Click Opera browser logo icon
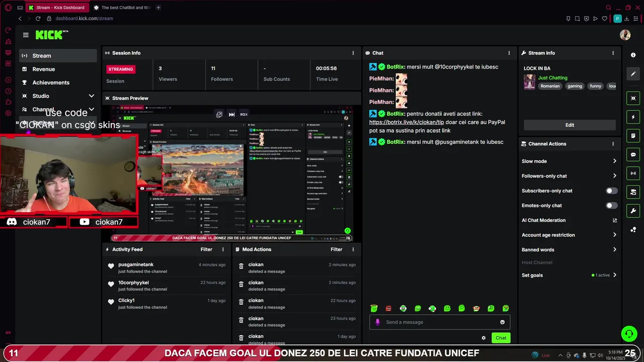 [x=8, y=8]
